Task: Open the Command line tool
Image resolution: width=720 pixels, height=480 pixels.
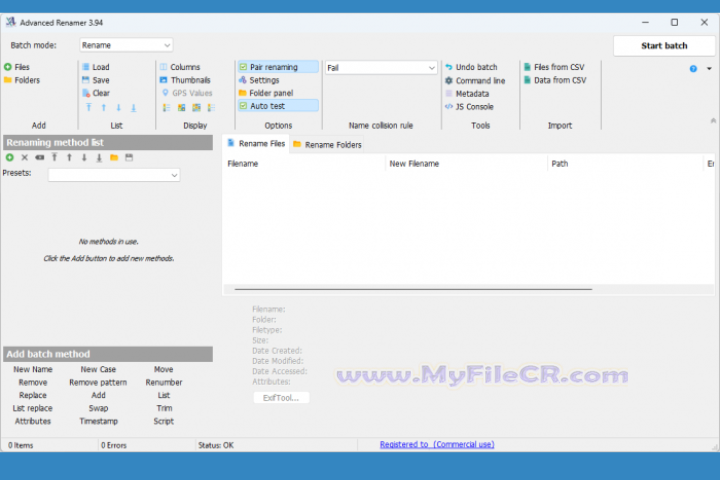Action: pyautogui.click(x=475, y=80)
